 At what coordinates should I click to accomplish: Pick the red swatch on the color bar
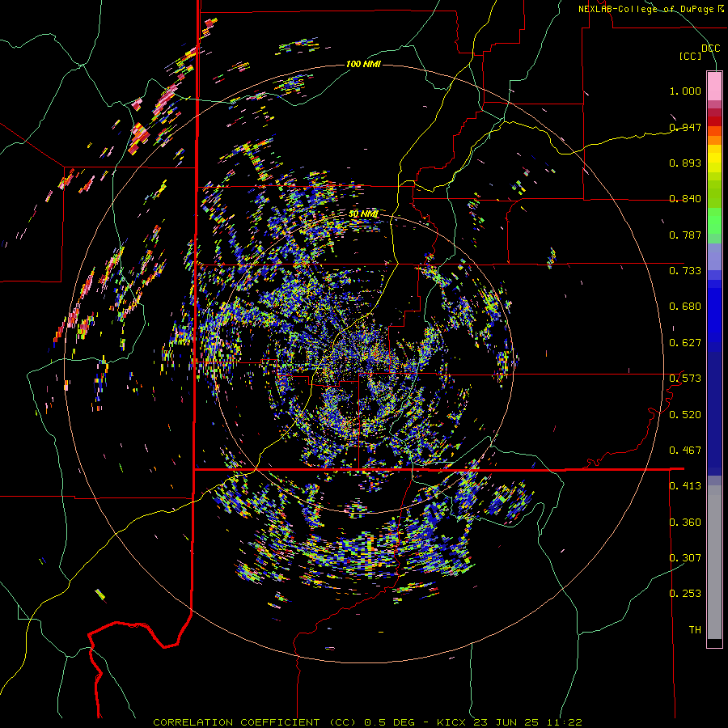[714, 121]
